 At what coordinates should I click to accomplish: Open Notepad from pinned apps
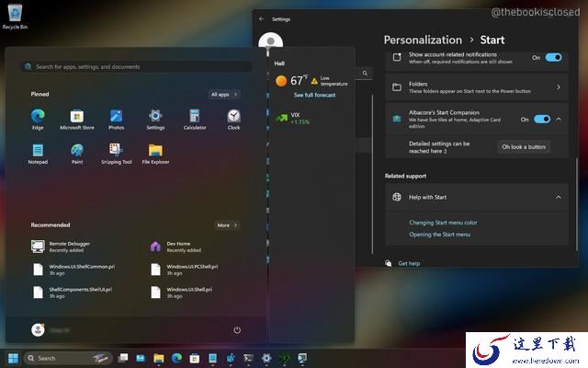38,154
